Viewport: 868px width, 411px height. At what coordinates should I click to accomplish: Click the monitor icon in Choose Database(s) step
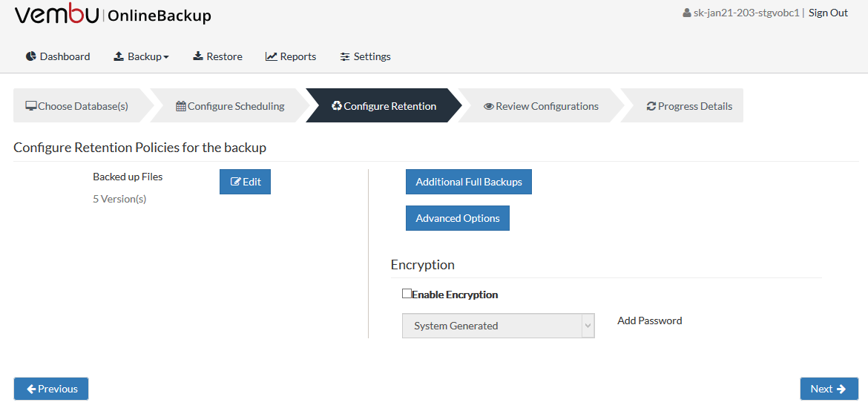point(31,106)
